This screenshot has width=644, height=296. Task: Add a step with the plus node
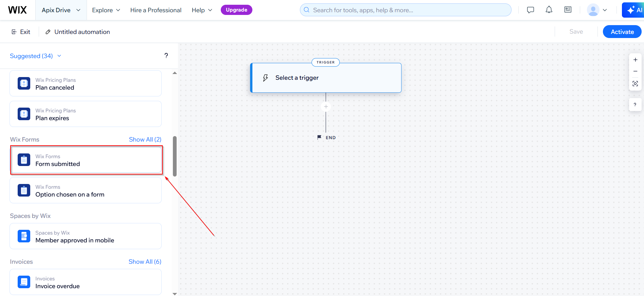click(326, 107)
